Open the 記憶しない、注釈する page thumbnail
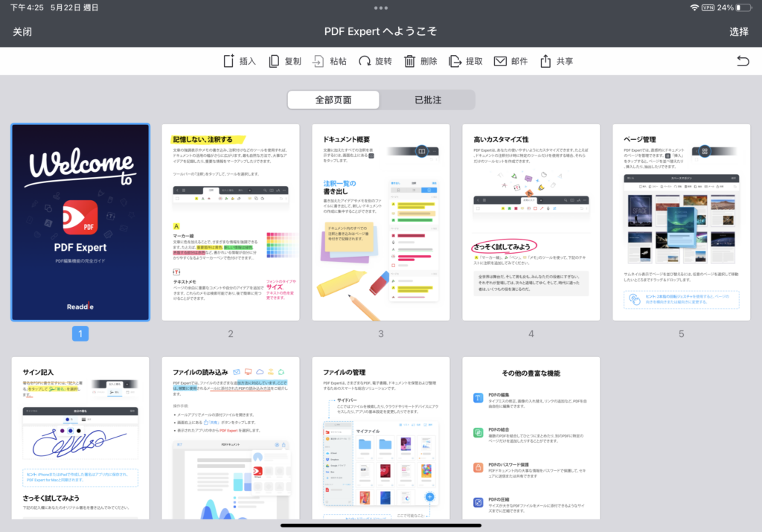Viewport: 762px width, 532px height. pos(231,222)
